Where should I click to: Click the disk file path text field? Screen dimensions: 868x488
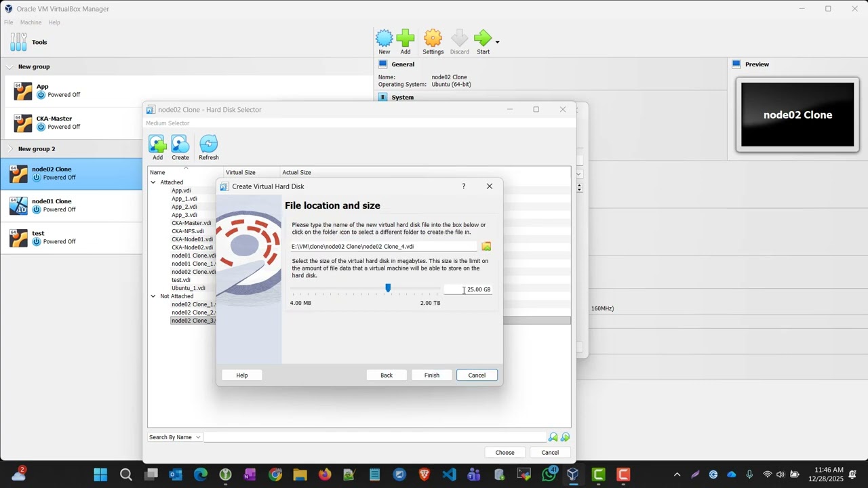[384, 246]
